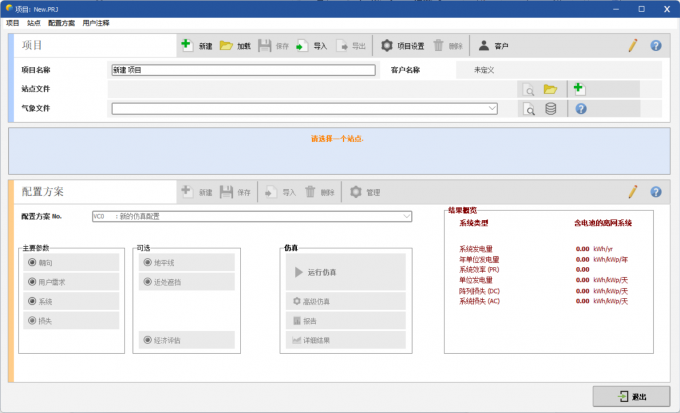Open the 配置方案 menu in the menu bar

tap(61, 23)
